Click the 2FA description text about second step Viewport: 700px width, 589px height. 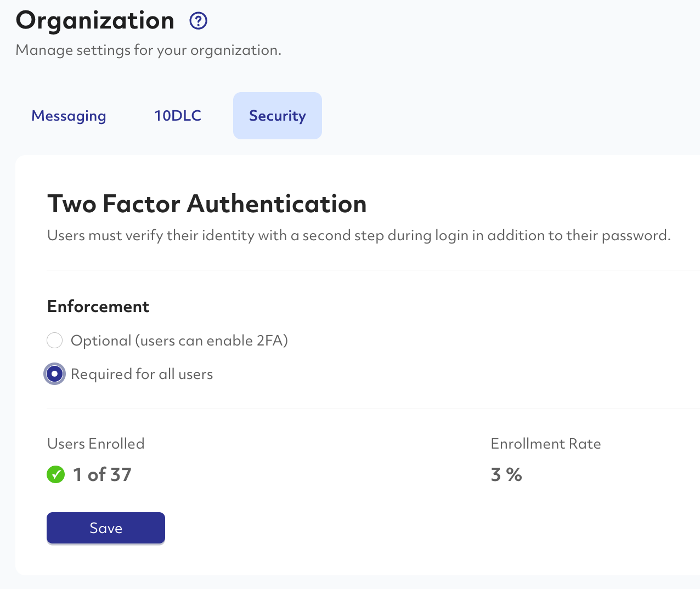click(x=359, y=236)
